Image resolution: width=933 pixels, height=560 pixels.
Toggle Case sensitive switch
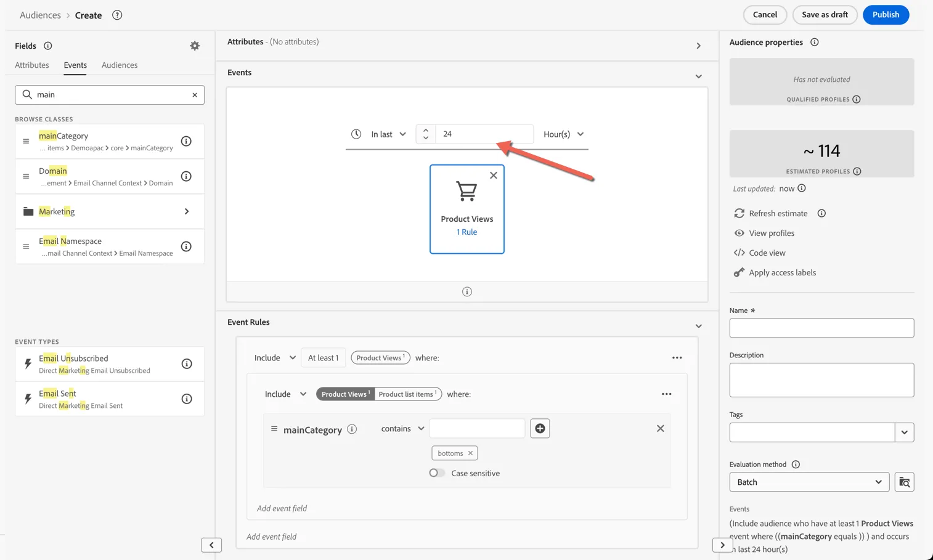(437, 473)
